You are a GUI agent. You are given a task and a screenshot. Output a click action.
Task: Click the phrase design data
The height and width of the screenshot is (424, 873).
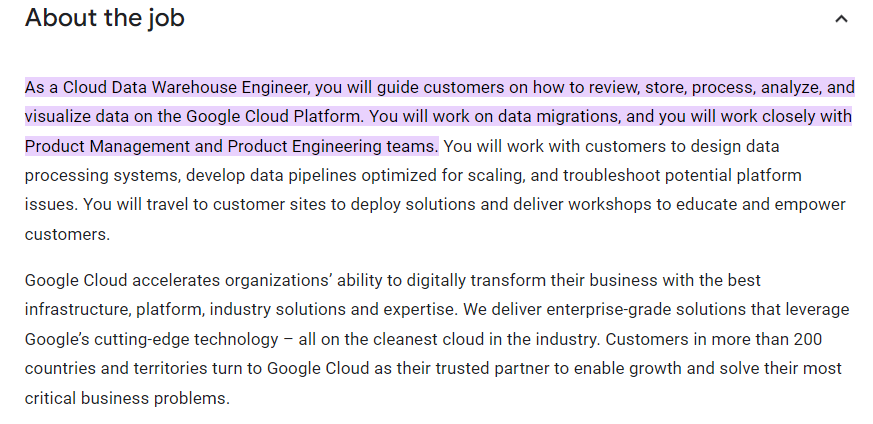point(734,146)
